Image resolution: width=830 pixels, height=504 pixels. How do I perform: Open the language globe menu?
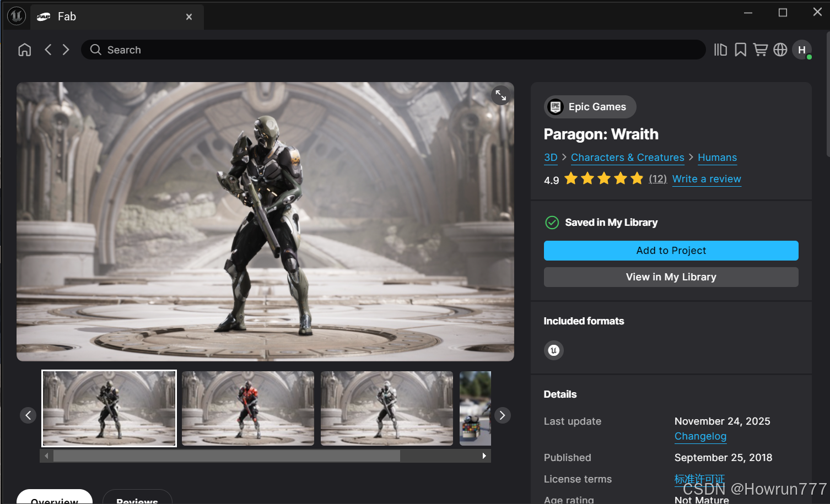[780, 50]
